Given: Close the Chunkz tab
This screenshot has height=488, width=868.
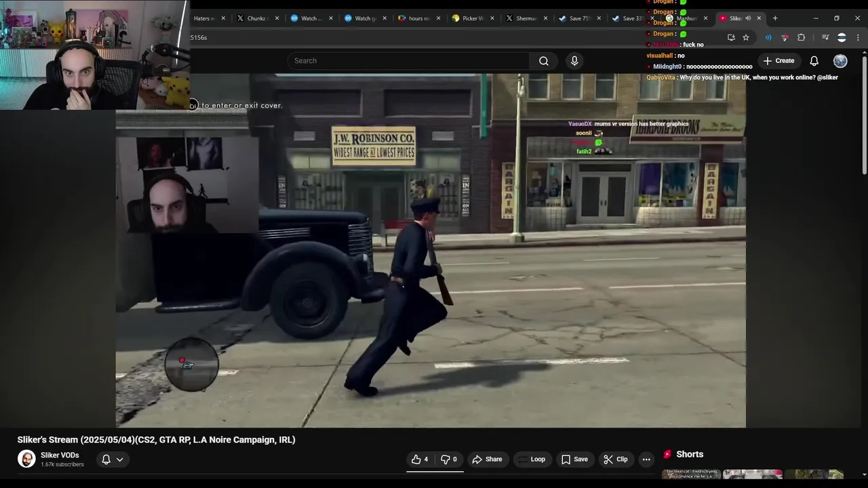Looking at the screenshot, I should (277, 18).
